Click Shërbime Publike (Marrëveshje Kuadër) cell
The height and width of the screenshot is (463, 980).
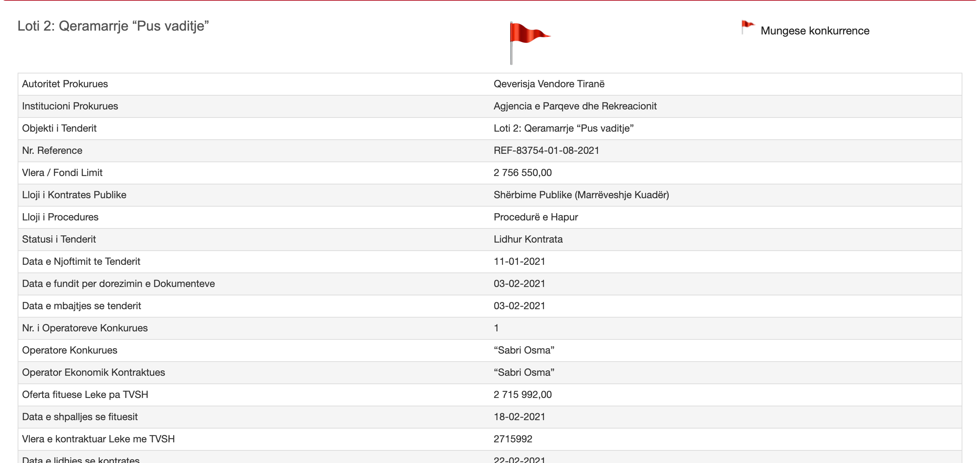(581, 195)
